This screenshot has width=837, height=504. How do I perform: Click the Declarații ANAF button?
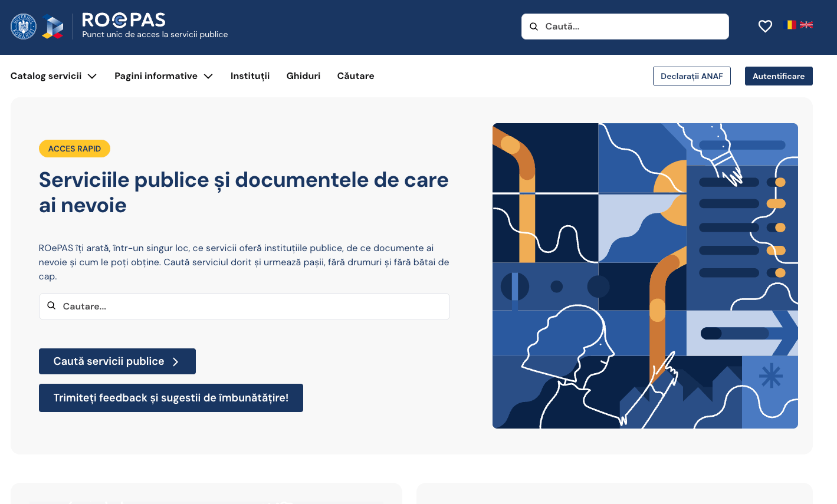[691, 75]
